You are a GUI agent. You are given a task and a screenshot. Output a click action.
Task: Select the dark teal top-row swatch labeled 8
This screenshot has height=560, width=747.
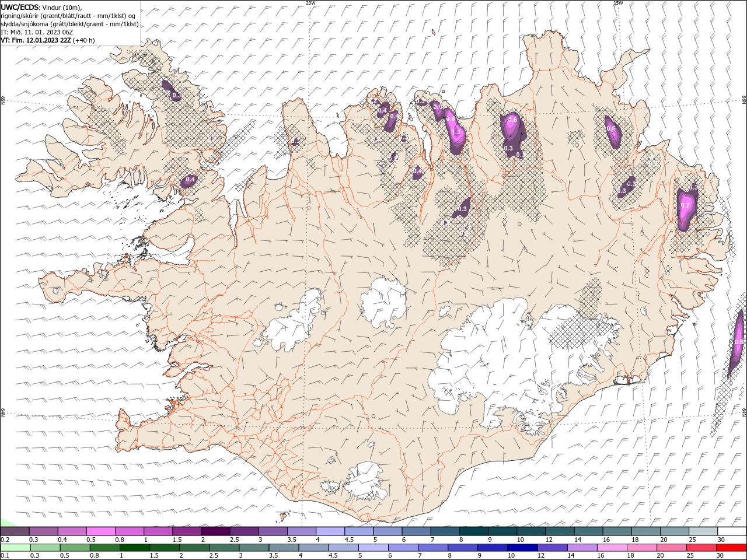474,531
